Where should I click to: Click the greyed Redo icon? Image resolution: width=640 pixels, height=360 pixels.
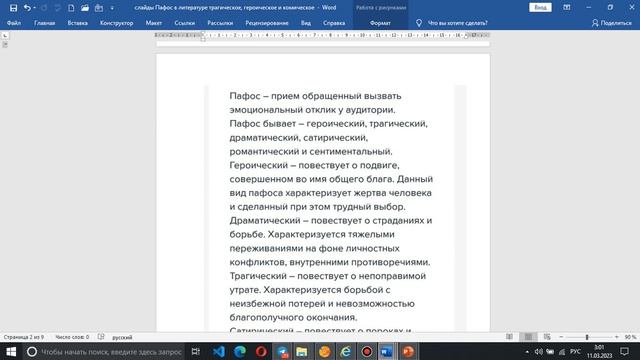click(x=44, y=8)
